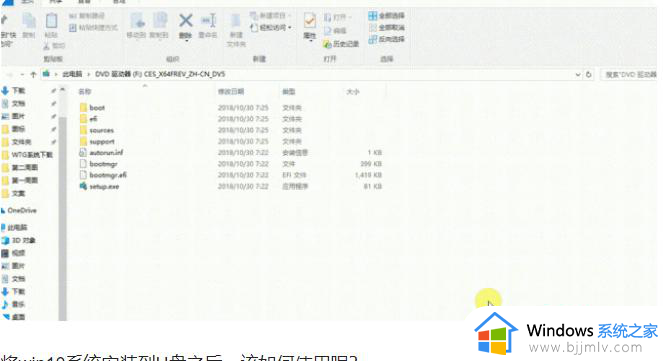
Task: Expand the chevron after 此电脑 in breadcrumb
Action: pos(89,74)
